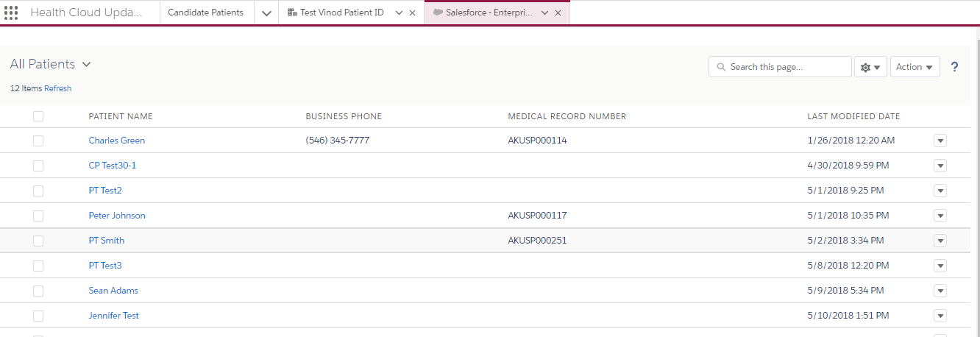
Task: Click record number AKUSP000251
Action: [538, 241]
